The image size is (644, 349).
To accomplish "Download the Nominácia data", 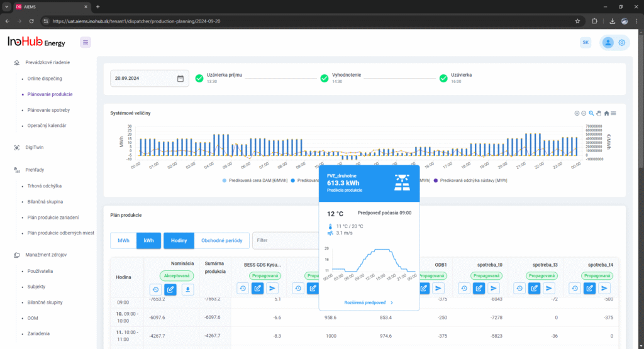I will coord(187,289).
